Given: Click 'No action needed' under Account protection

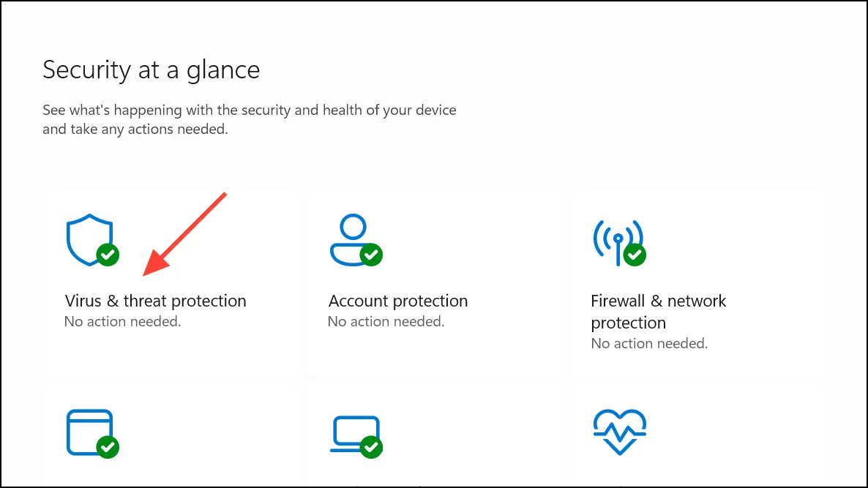Looking at the screenshot, I should [x=386, y=321].
